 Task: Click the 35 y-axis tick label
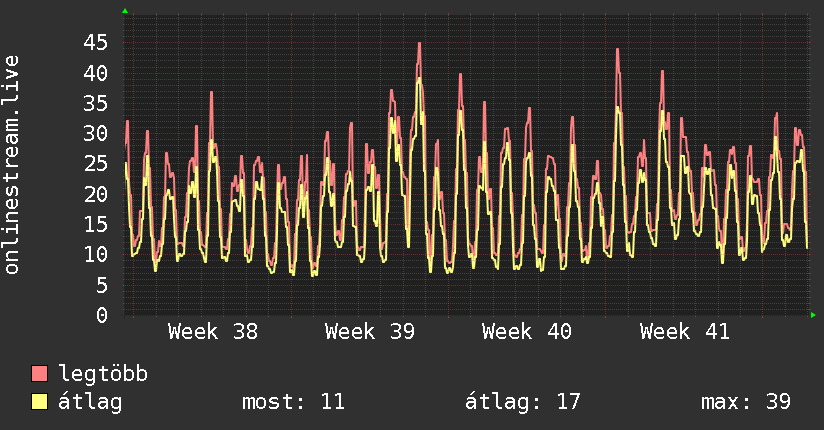point(96,104)
